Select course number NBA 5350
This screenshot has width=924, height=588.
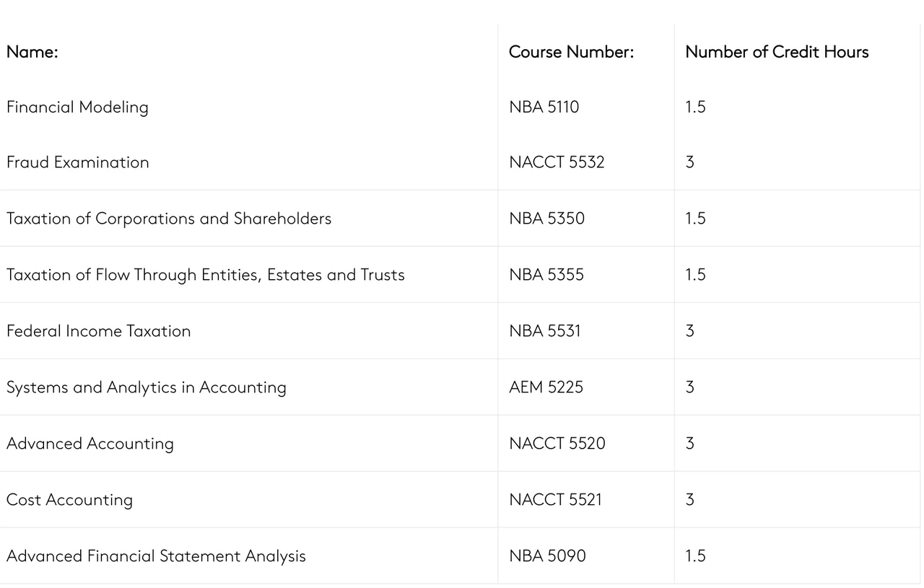pyautogui.click(x=546, y=219)
